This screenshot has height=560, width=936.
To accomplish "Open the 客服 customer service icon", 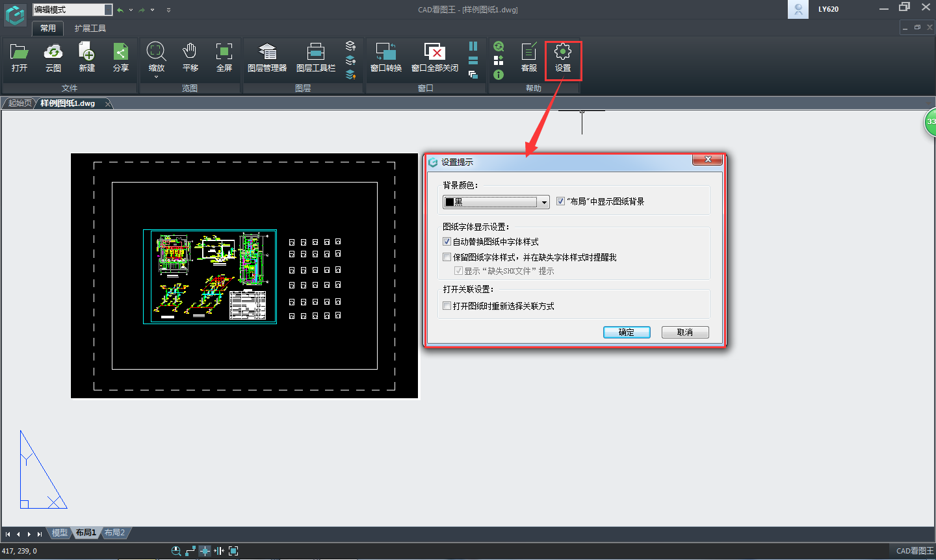I will tap(529, 57).
